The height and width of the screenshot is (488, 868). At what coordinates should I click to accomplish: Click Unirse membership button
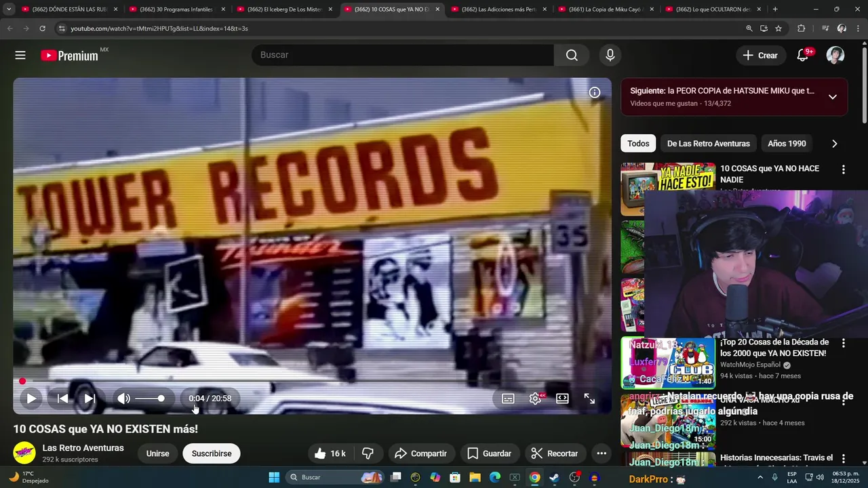pos(158,453)
